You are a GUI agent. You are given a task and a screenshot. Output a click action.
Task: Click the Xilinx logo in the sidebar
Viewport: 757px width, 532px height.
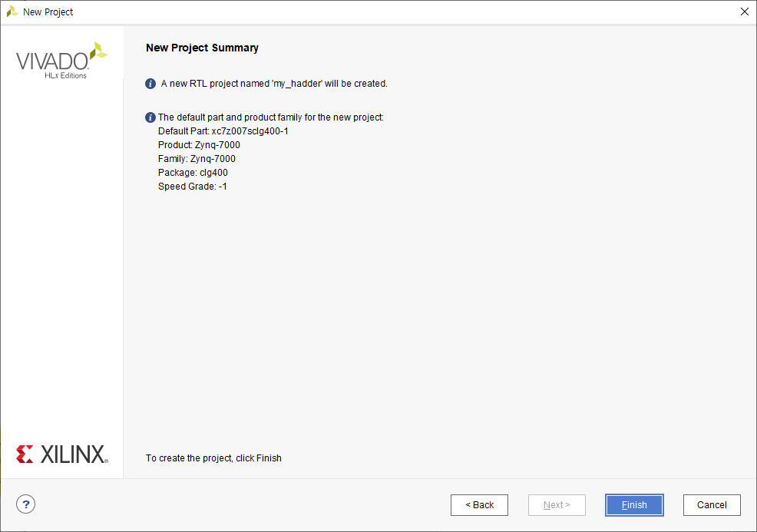pos(61,454)
